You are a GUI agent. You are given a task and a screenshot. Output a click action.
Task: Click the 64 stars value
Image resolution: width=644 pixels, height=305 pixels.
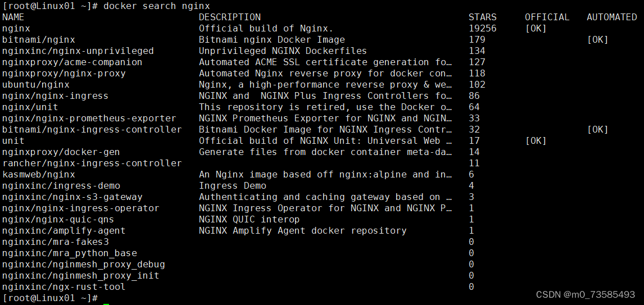pyautogui.click(x=474, y=107)
